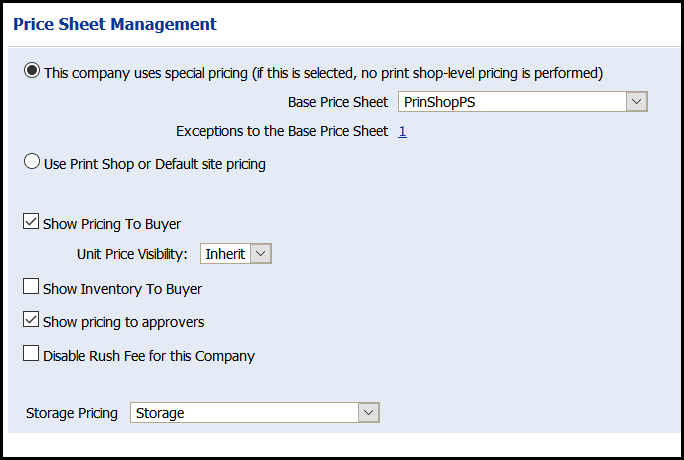Click the Price Sheet Management heading
The height and width of the screenshot is (460, 684).
pos(115,23)
